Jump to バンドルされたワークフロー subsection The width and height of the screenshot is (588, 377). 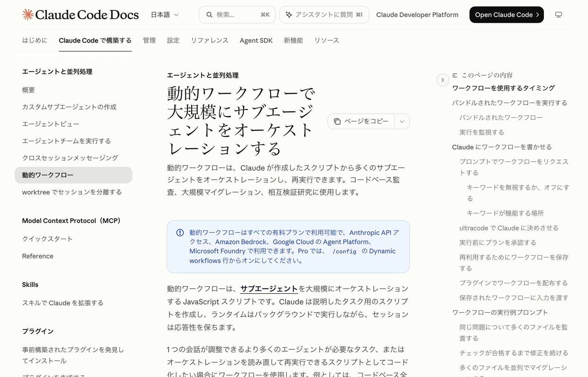click(501, 117)
